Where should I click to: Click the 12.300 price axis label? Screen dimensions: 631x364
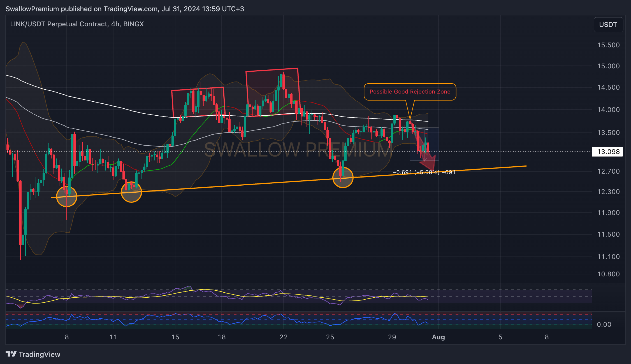[x=608, y=192]
